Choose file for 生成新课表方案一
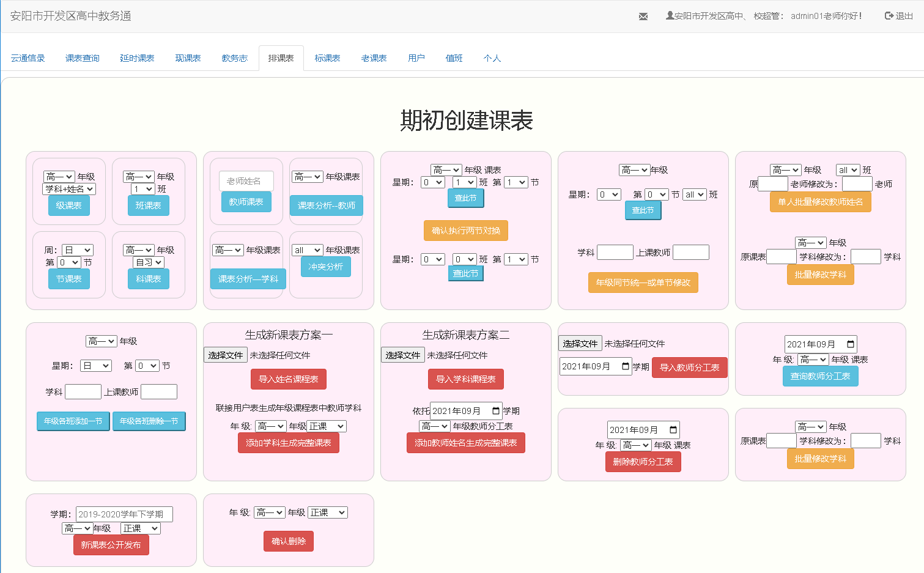 coord(226,355)
